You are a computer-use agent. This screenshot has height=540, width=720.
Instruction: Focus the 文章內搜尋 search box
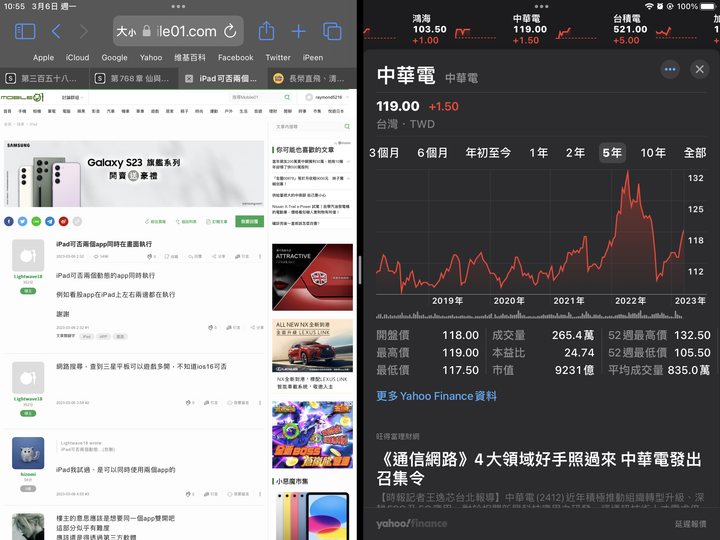[x=312, y=126]
